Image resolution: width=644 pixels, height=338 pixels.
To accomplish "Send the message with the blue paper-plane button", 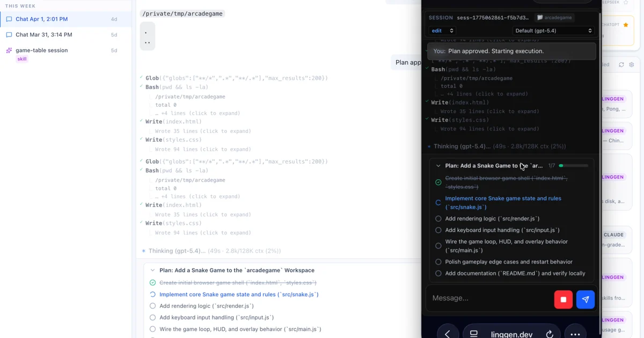I will coord(586,299).
